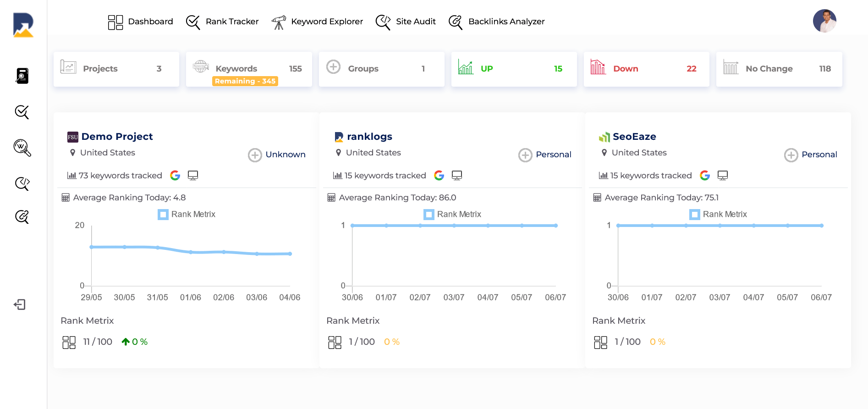Click the Google icon in SeoEaze card
This screenshot has height=409, width=868.
click(705, 176)
